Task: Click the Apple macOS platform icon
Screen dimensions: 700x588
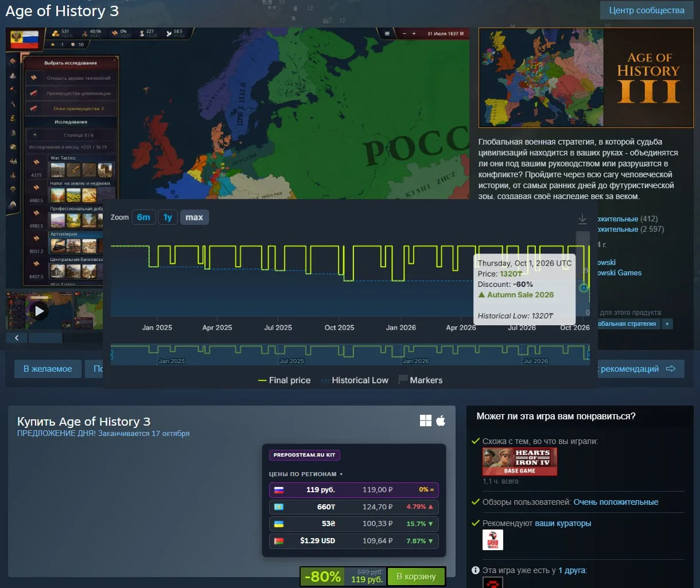Action: click(x=441, y=421)
